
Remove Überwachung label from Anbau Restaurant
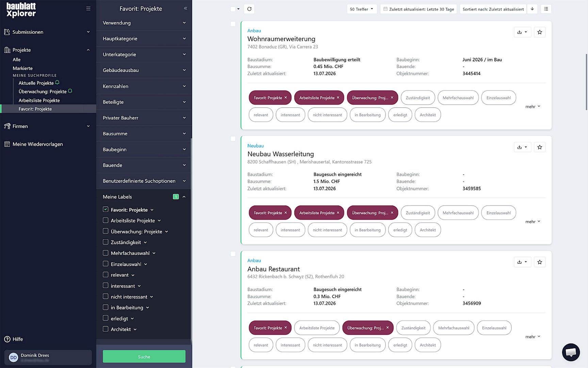388,328
